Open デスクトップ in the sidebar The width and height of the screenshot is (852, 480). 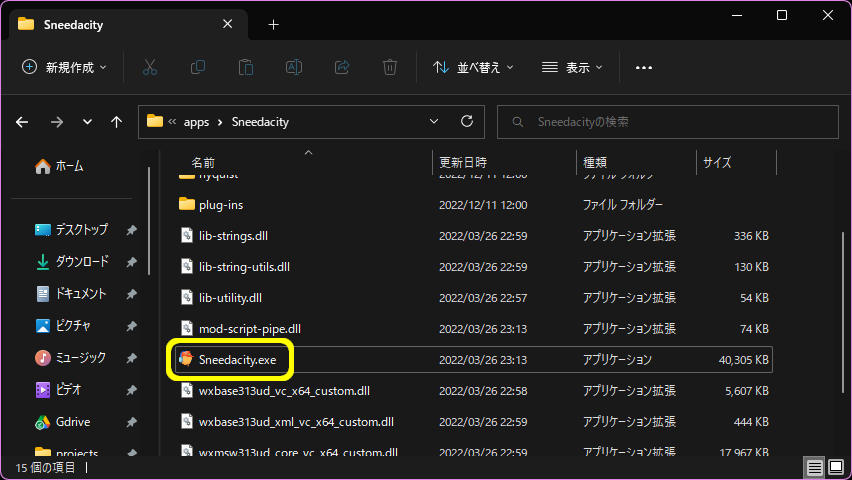coord(71,229)
